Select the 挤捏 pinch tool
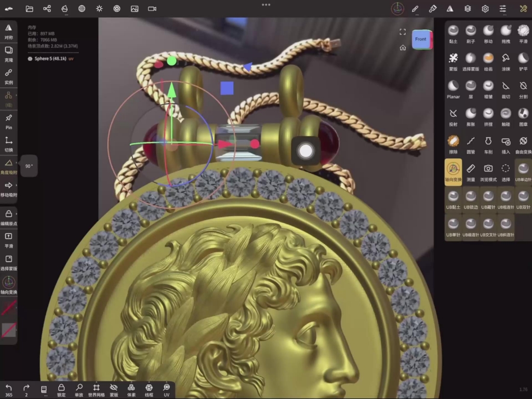Viewport: 532px width, 399px height. tap(488, 117)
